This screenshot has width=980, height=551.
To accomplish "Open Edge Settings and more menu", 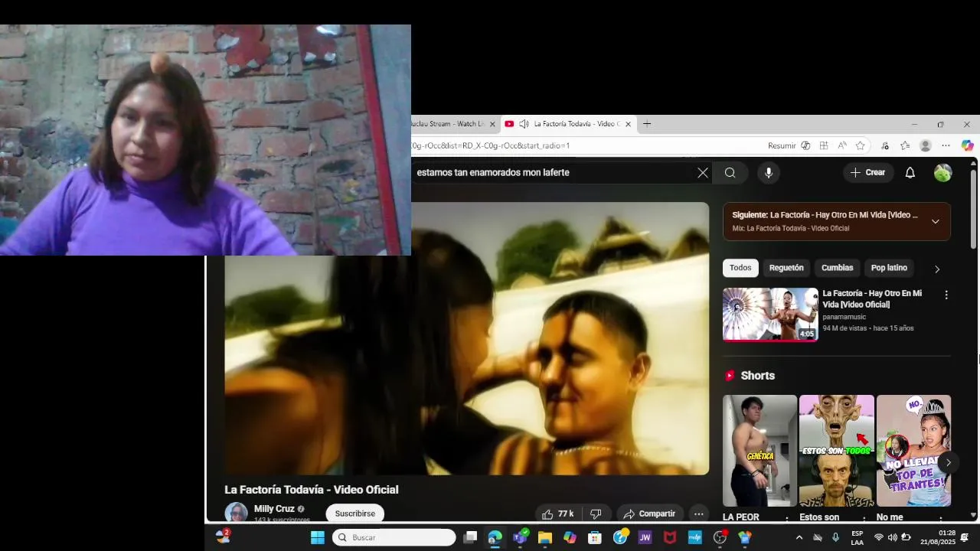I will click(x=946, y=145).
